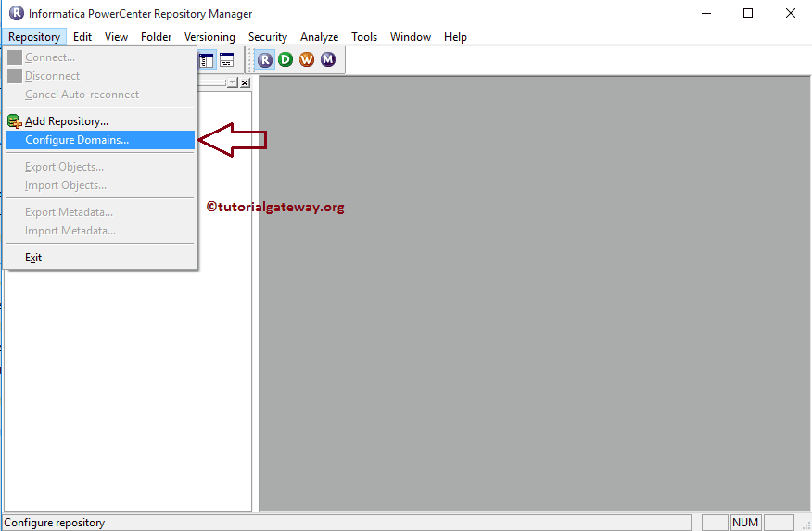Viewport: 812px width, 531px height.
Task: Click the Repository Manager title bar app icon
Action: (17, 13)
